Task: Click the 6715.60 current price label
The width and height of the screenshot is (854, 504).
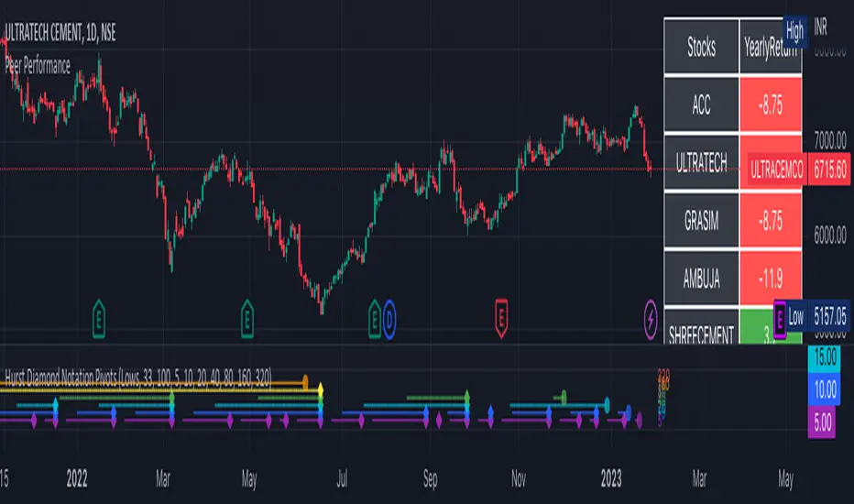Action: 829,170
